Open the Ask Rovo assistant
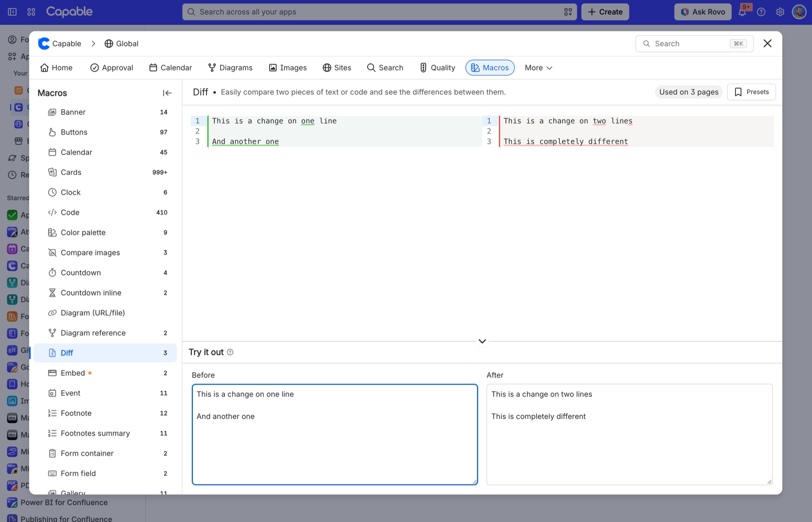 (703, 12)
